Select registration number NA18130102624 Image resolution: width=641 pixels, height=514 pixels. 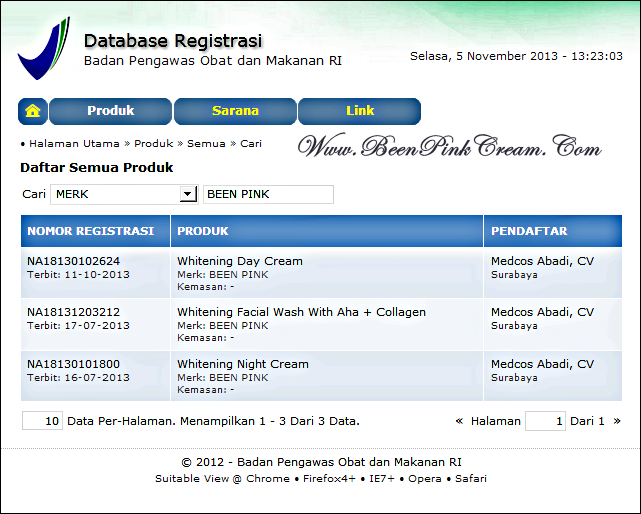[73, 261]
